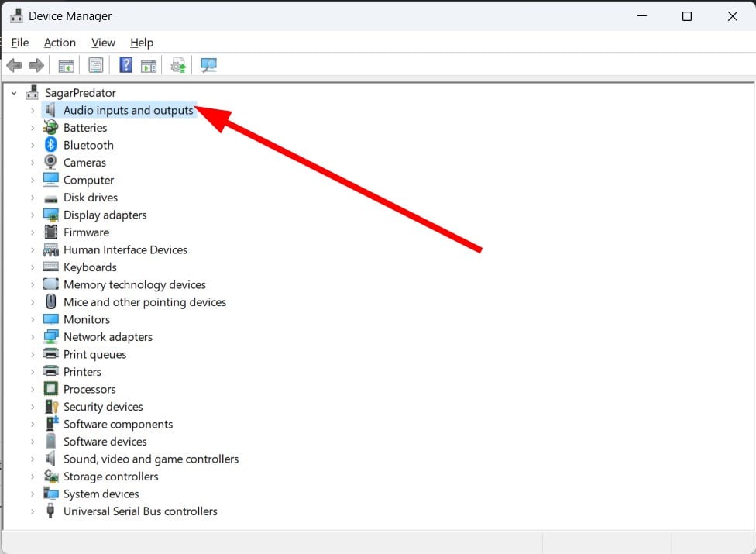
Task: Select the System devices label
Action: [101, 494]
